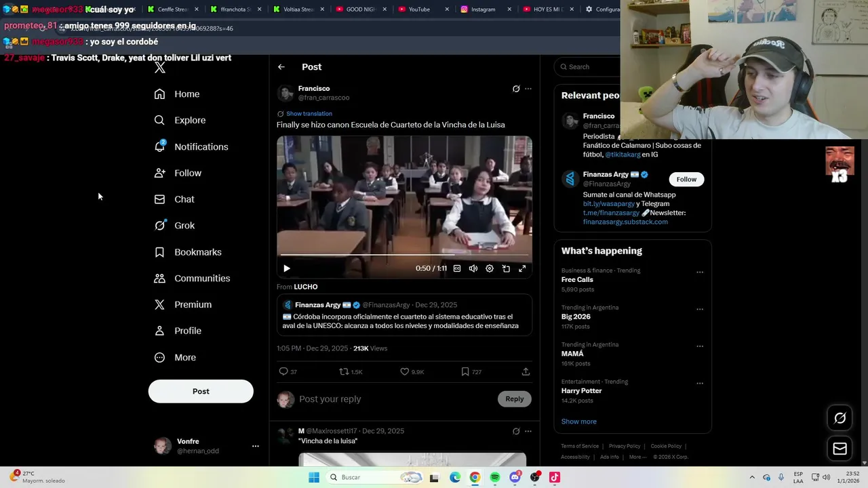Open the more options menu on Francisco's post
Image resolution: width=868 pixels, height=488 pixels.
(x=528, y=89)
